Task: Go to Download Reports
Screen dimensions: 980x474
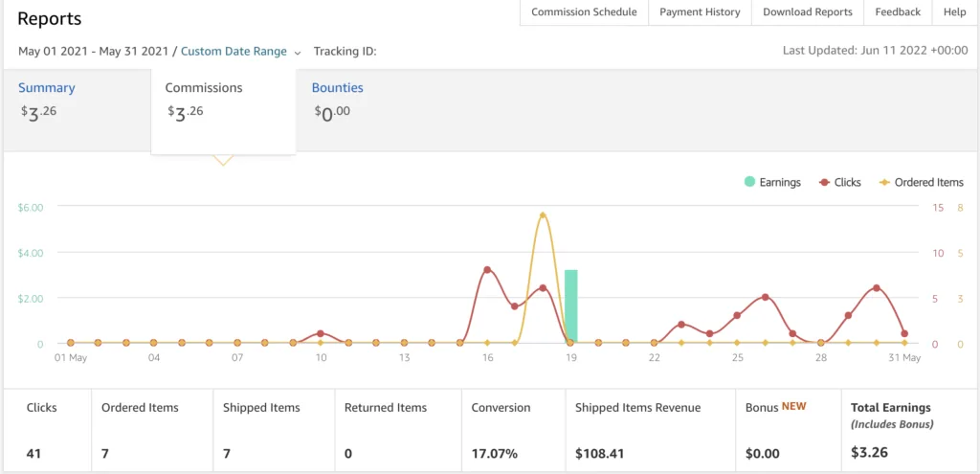Action: pos(808,11)
